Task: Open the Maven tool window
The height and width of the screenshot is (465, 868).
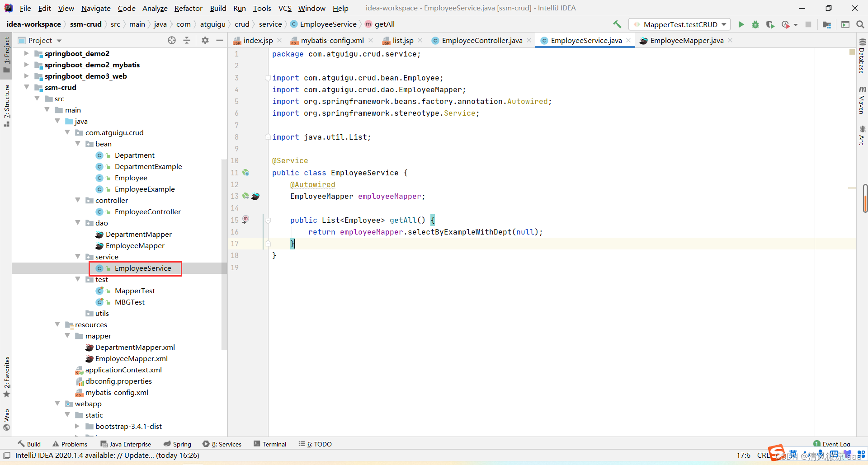Action: click(862, 100)
